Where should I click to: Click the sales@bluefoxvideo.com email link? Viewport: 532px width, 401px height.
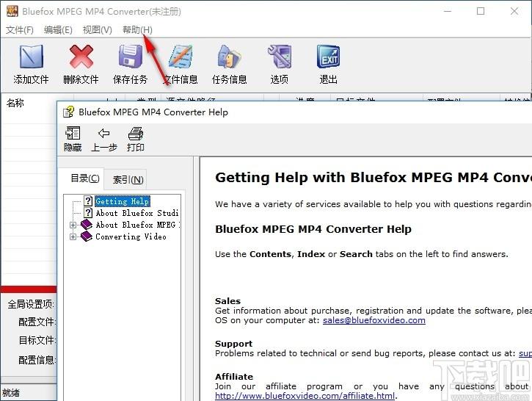(374, 320)
